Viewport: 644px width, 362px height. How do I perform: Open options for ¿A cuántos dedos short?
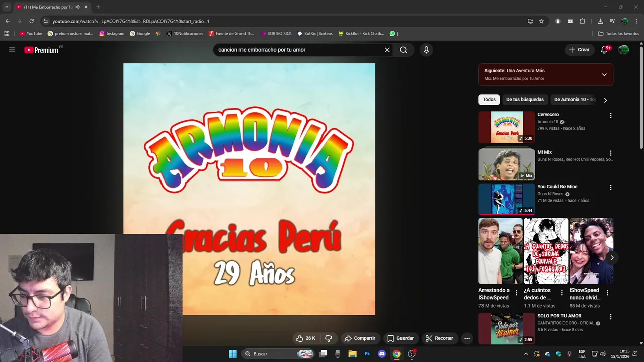coord(561,293)
